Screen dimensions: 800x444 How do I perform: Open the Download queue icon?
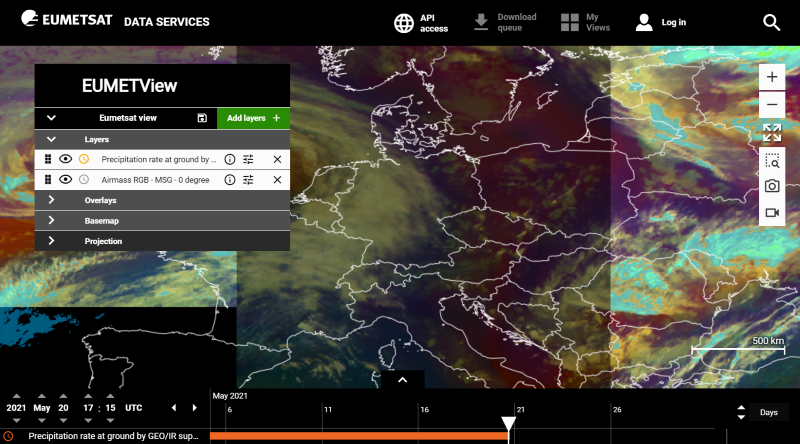(x=481, y=22)
